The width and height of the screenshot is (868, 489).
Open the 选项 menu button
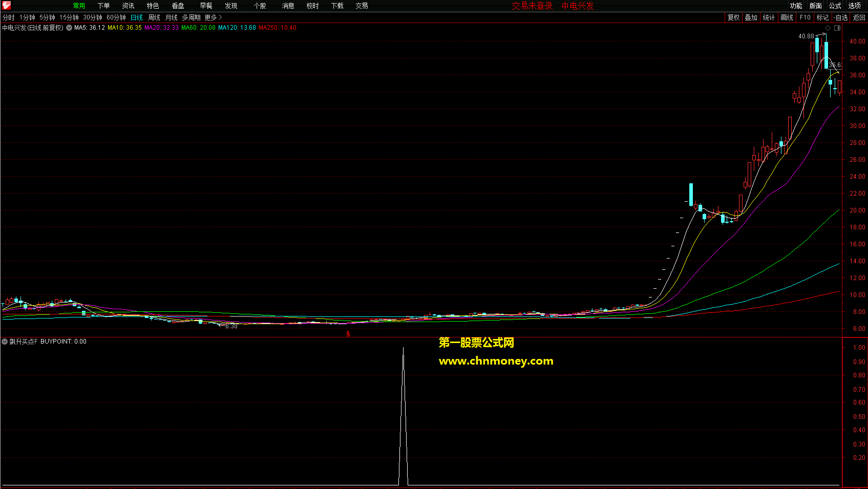[x=854, y=6]
